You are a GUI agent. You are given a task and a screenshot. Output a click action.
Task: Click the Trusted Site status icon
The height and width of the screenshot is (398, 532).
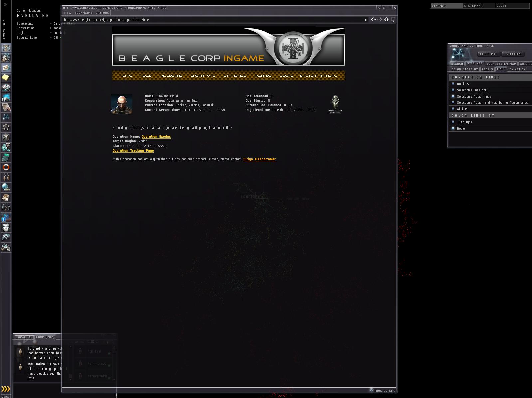tap(371, 390)
